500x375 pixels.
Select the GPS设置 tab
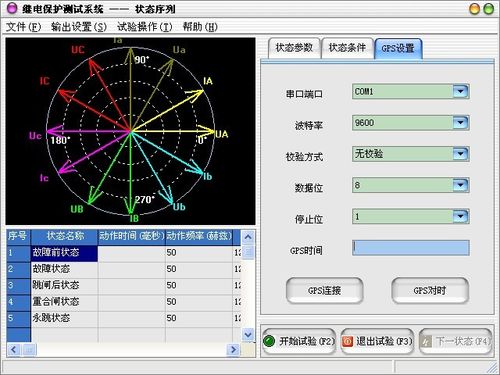[398, 48]
